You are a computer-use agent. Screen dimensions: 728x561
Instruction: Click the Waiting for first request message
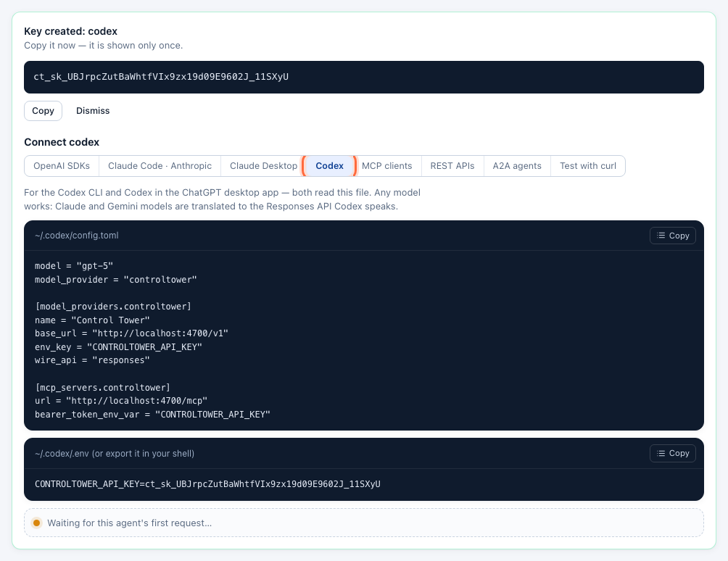[x=130, y=523]
